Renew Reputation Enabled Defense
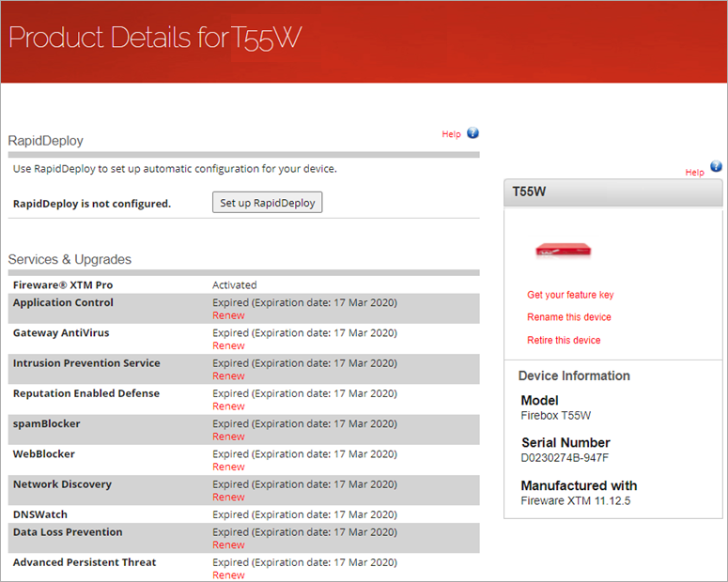Screen dimensions: 728x582 [228, 406]
